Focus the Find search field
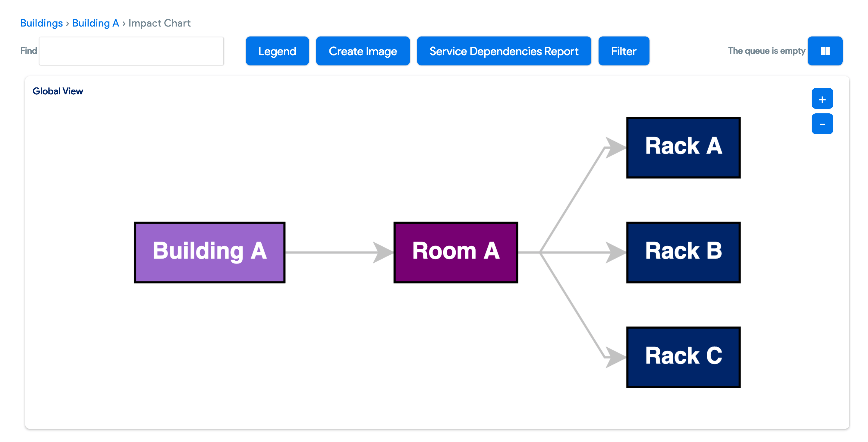Image resolution: width=868 pixels, height=442 pixels. coord(131,51)
